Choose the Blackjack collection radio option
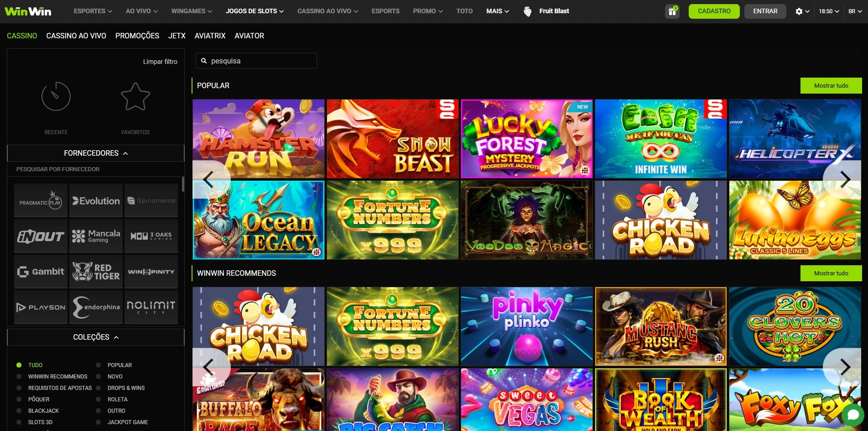This screenshot has height=431, width=868. (x=19, y=411)
